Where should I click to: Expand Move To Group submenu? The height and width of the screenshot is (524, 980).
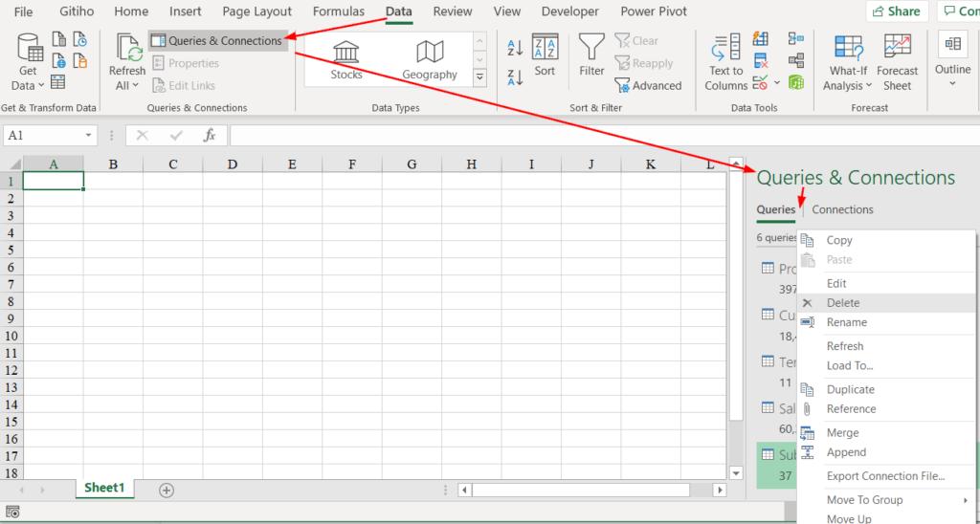pyautogui.click(x=885, y=500)
